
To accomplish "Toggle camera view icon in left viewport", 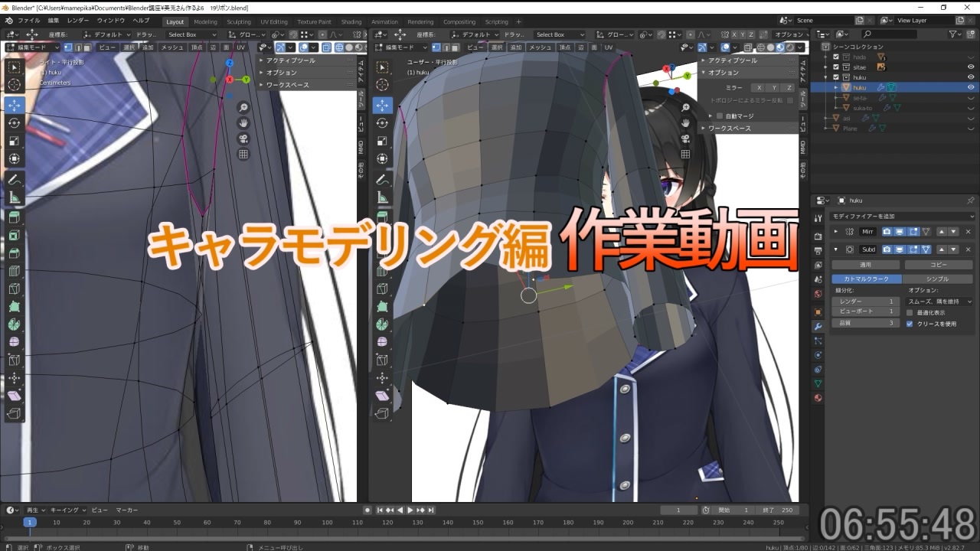I will point(243,139).
